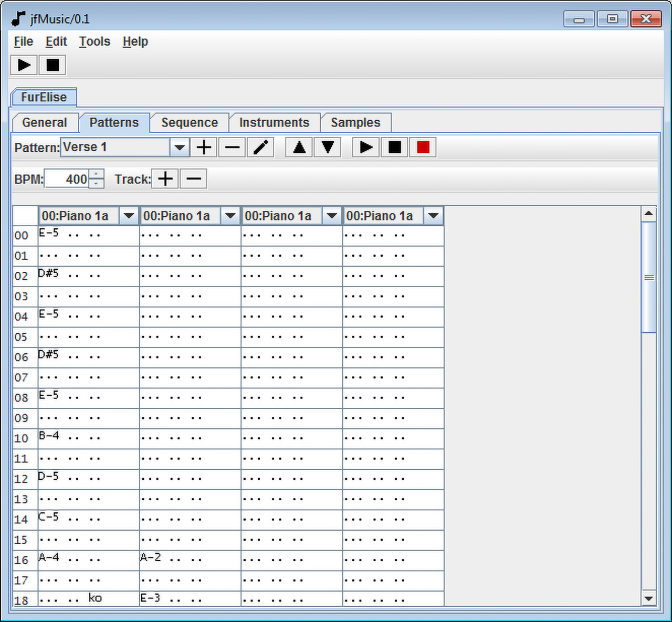
Task: Edit the pattern name with the pencil icon
Action: (x=260, y=147)
